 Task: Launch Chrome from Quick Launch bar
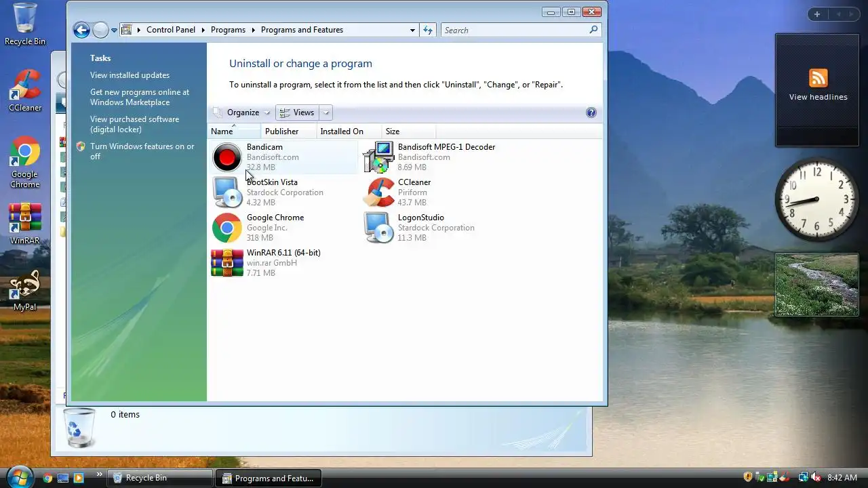[47, 478]
